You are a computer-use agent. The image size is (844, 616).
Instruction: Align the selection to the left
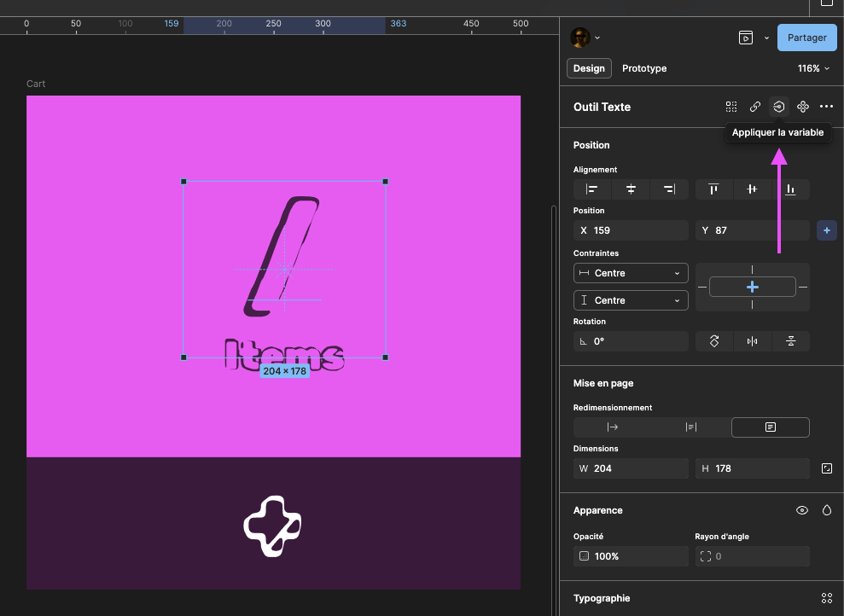point(592,189)
